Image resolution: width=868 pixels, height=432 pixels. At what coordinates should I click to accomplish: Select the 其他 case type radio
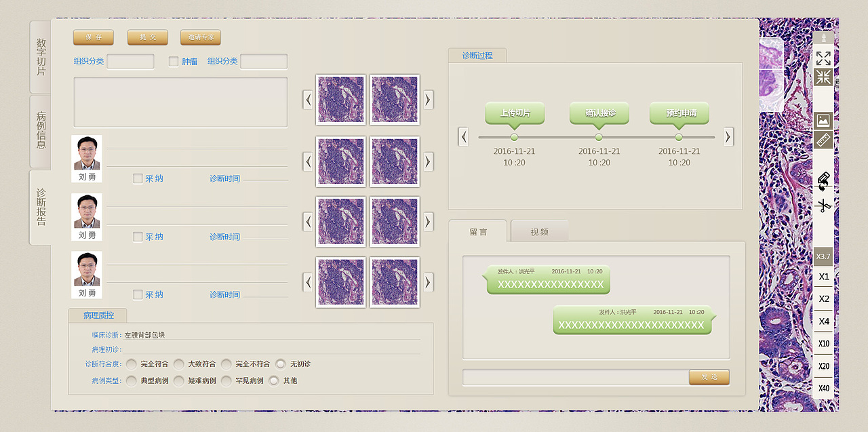pos(274,381)
